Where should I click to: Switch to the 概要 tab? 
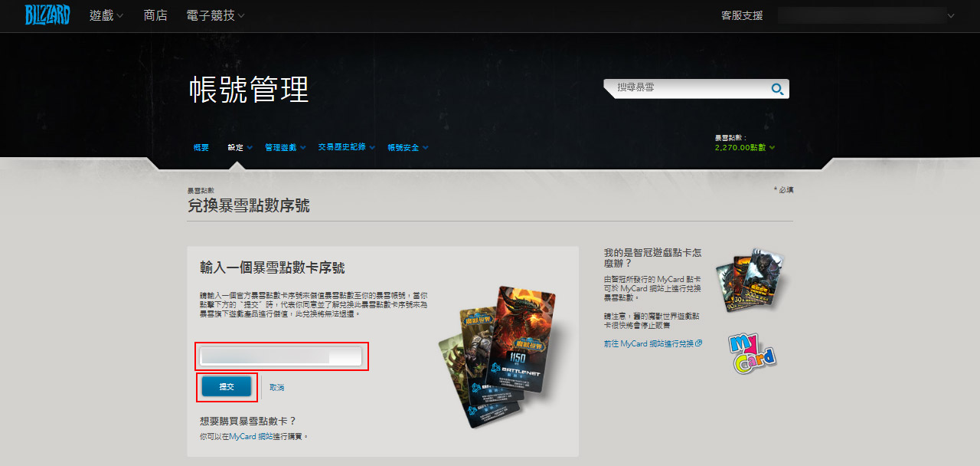point(201,147)
